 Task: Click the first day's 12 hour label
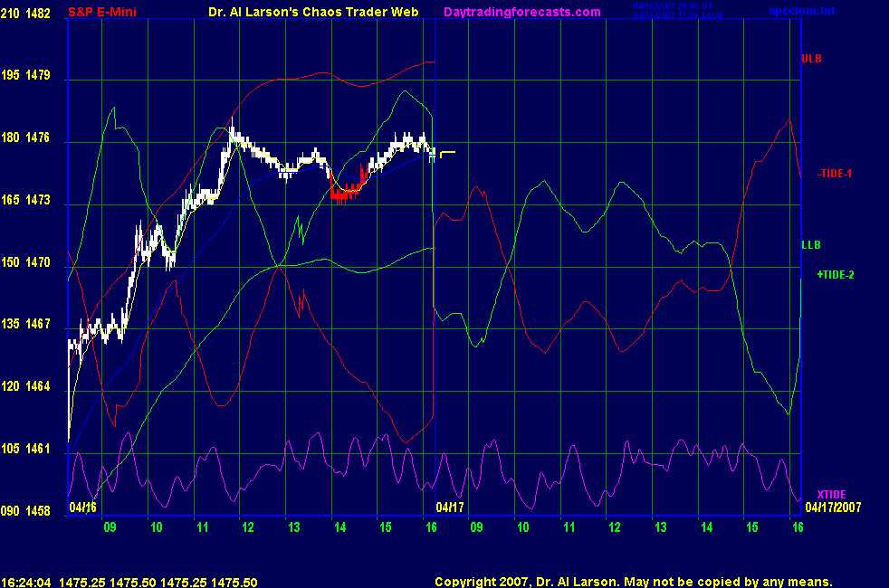pos(247,526)
